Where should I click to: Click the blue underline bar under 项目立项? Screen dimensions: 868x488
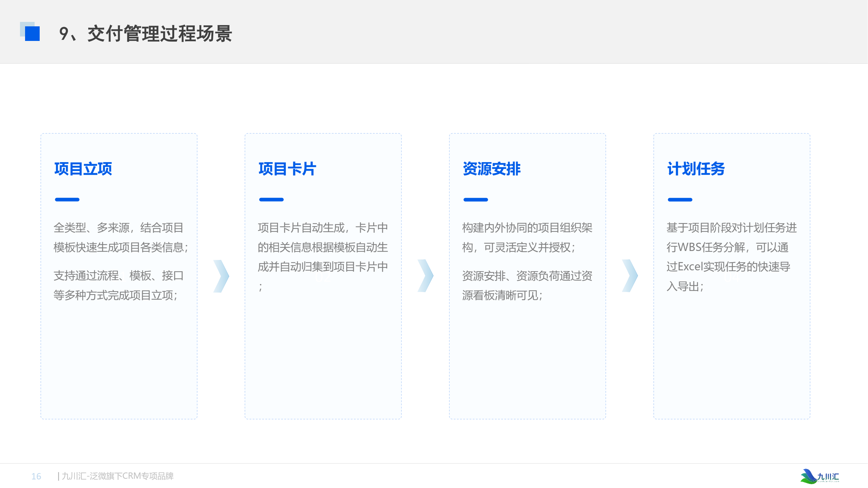click(67, 200)
